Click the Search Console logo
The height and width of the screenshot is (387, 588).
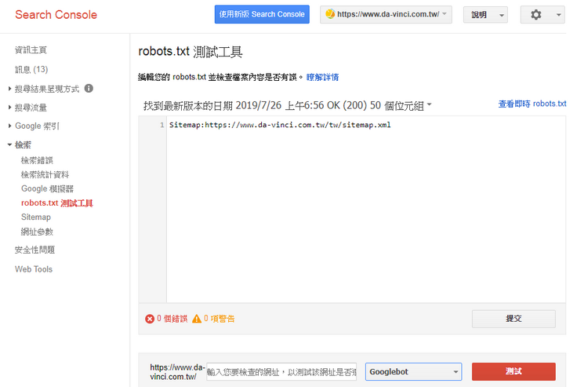(x=56, y=15)
